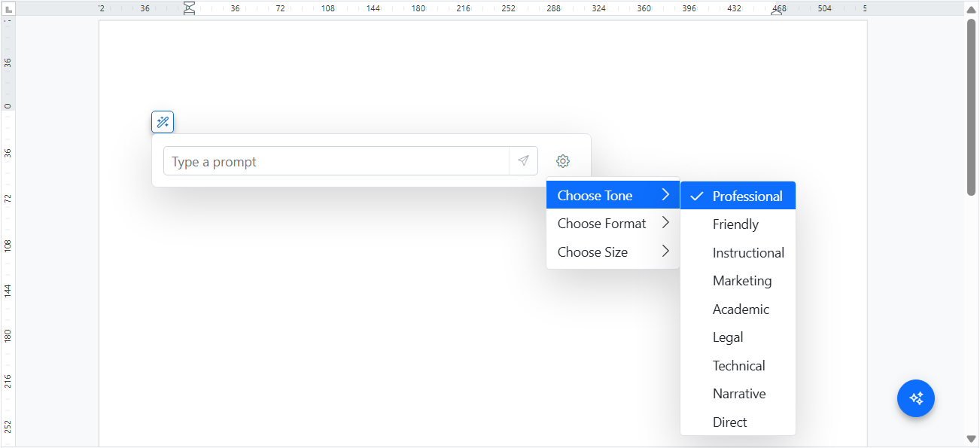Select the checked Professional tone
The width and height of the screenshot is (980, 448).
click(738, 196)
